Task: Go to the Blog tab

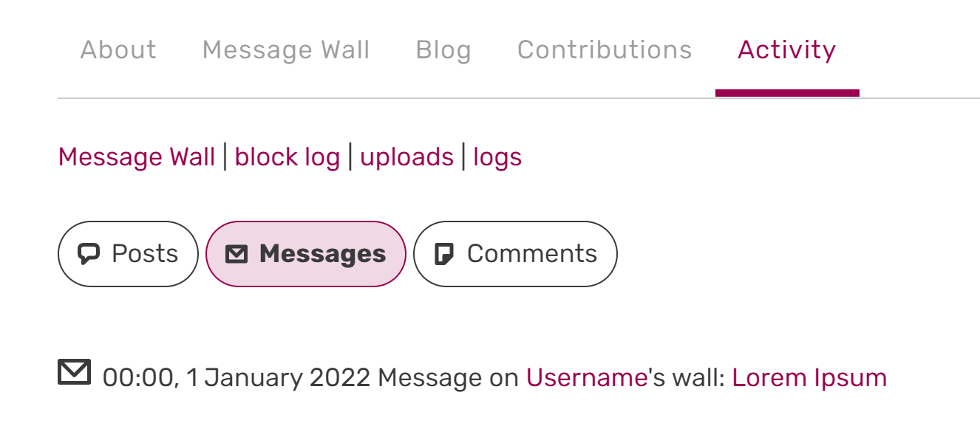Action: pyautogui.click(x=443, y=50)
